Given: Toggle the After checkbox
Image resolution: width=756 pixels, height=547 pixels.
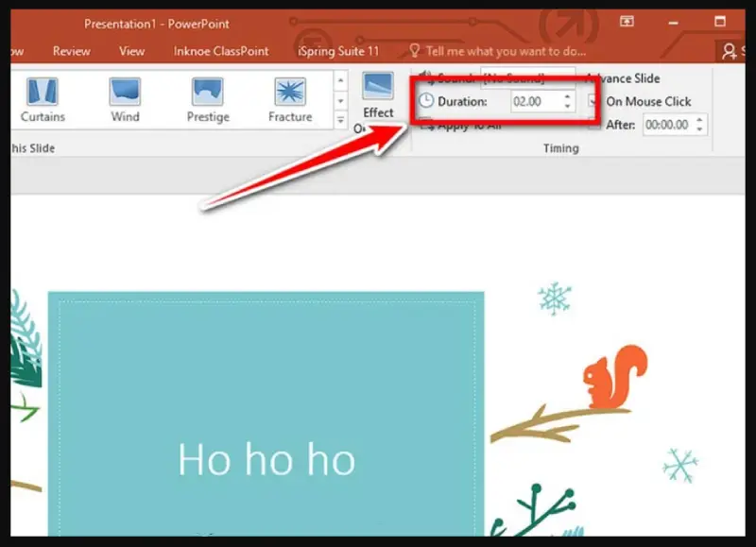Looking at the screenshot, I should (x=594, y=125).
